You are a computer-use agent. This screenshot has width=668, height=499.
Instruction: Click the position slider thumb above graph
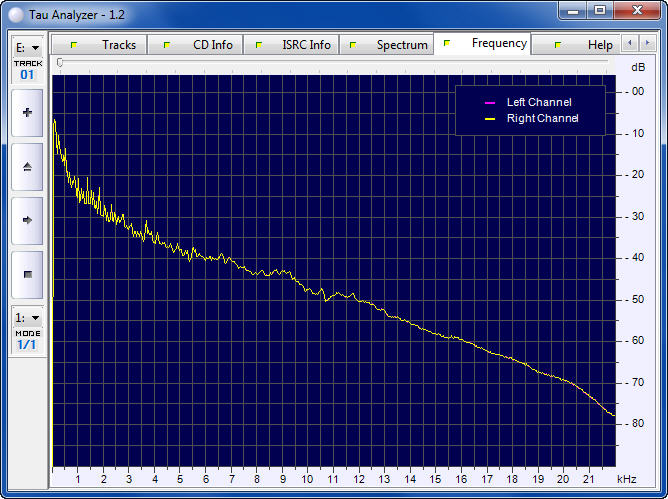(60, 63)
